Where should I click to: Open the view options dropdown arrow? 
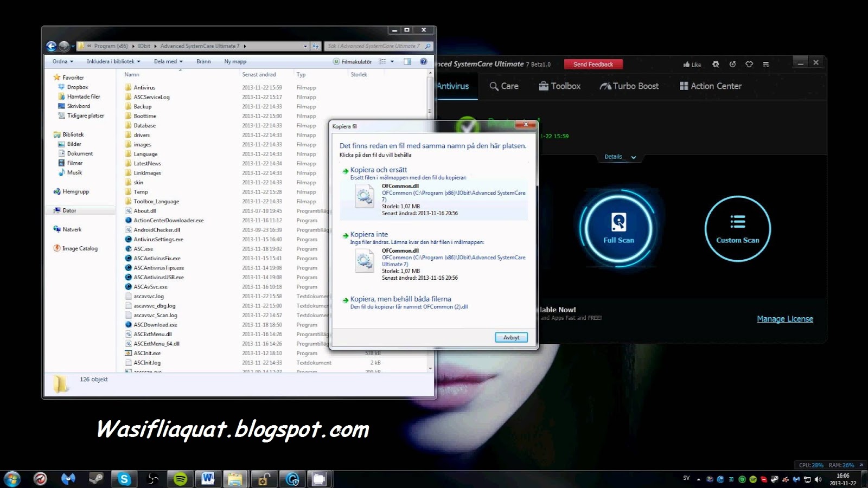(x=392, y=62)
